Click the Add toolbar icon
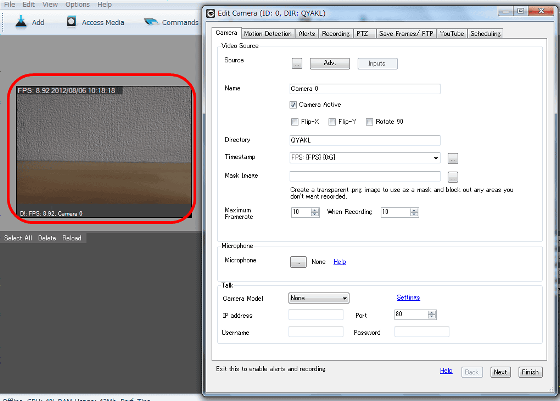 (x=21, y=22)
